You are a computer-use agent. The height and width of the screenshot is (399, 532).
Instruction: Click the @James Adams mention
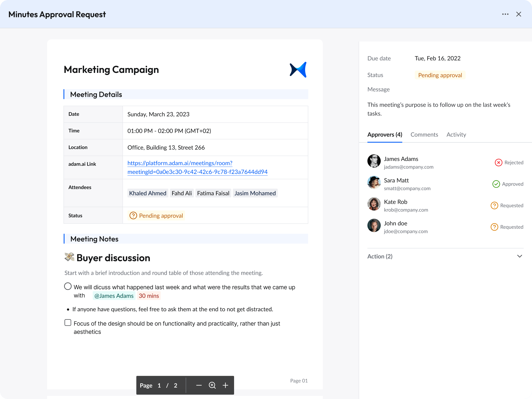[114, 296]
